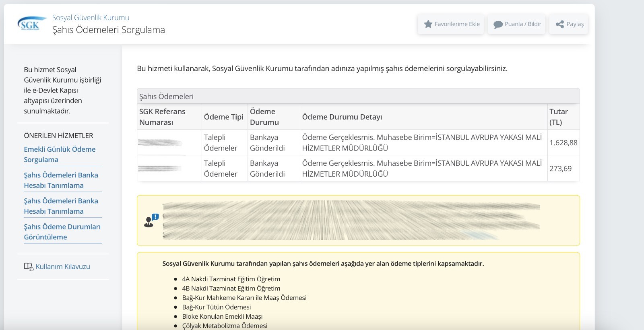Click the speech bubble Puanla / Bildir icon
The height and width of the screenshot is (330, 644).
[498, 25]
